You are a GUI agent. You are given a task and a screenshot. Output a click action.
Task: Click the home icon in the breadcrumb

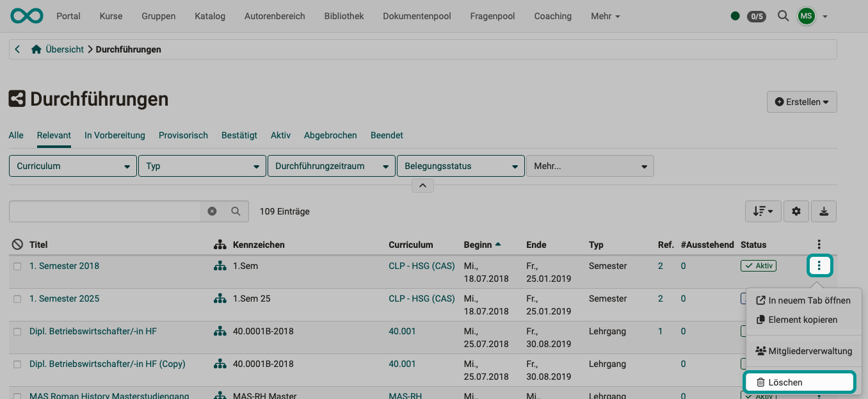[x=36, y=48]
